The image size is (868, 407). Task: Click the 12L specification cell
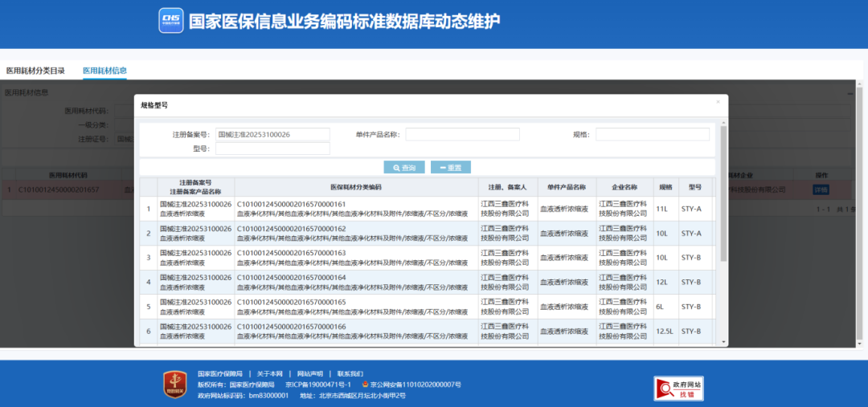[666, 282]
